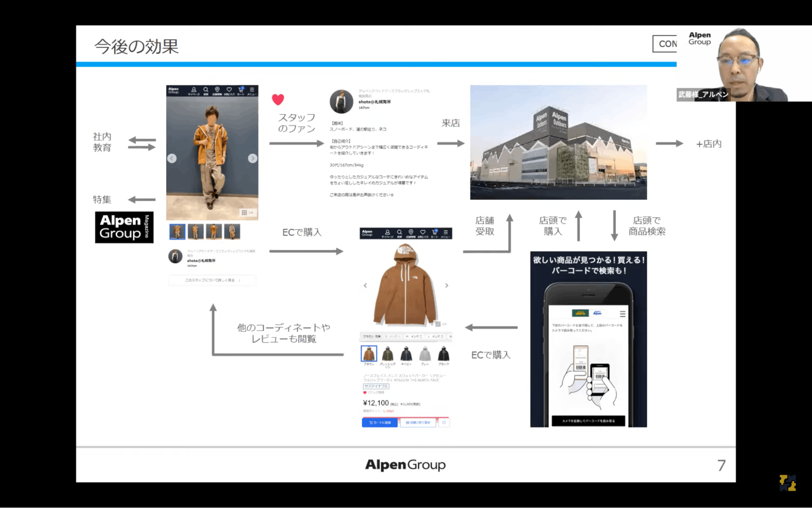Select the L メンズ size chip
Viewport: 812px width, 508px height.
pos(435,336)
